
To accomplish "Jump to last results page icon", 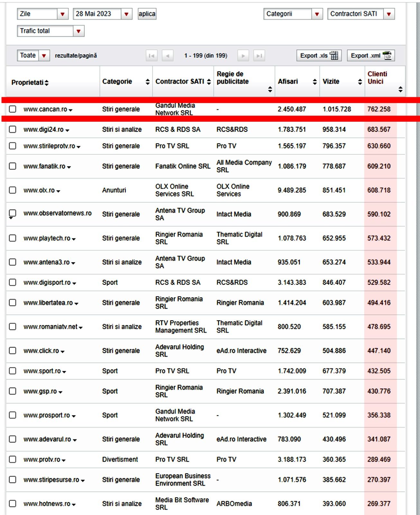I will 259,56.
